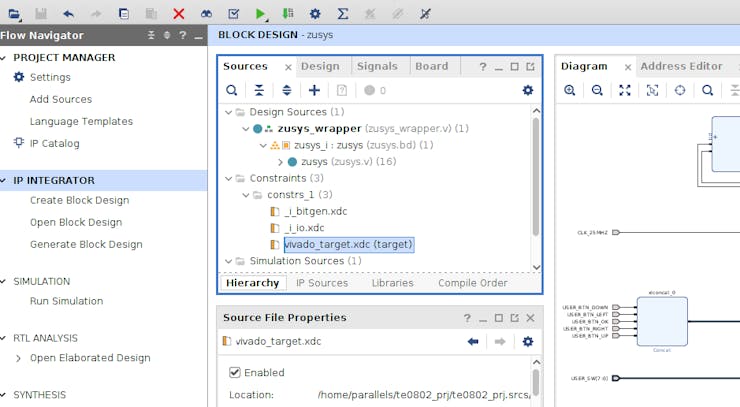Click Run Simulation
740x407 pixels.
[x=67, y=301]
